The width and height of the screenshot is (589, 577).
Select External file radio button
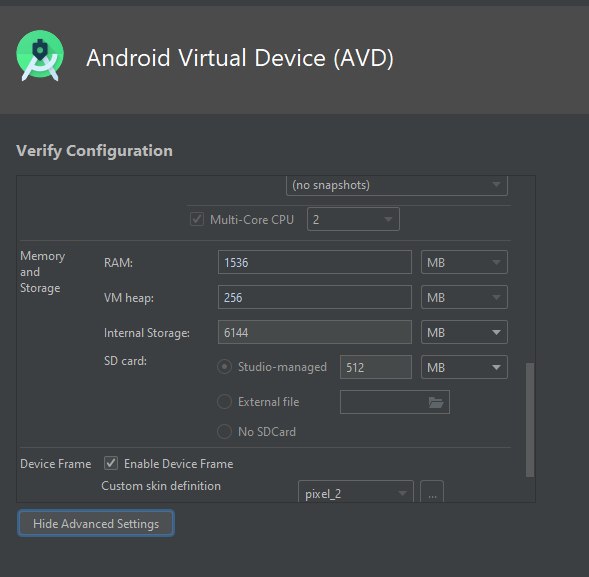pyautogui.click(x=224, y=402)
